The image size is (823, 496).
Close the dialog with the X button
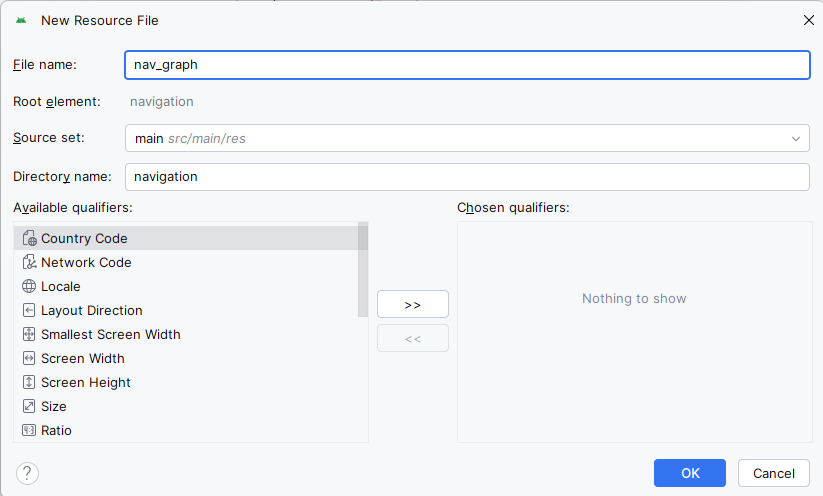808,20
